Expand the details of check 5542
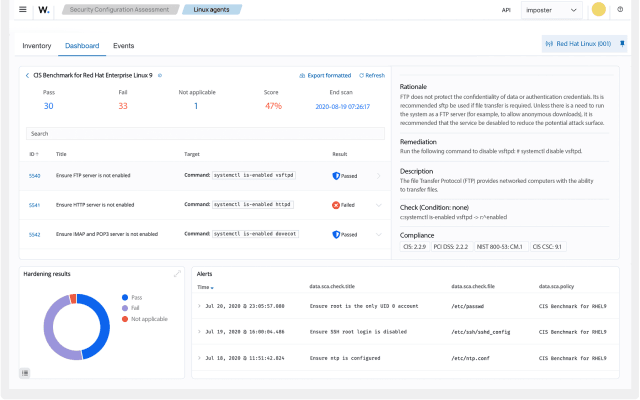640x400 pixels. pyautogui.click(x=378, y=235)
